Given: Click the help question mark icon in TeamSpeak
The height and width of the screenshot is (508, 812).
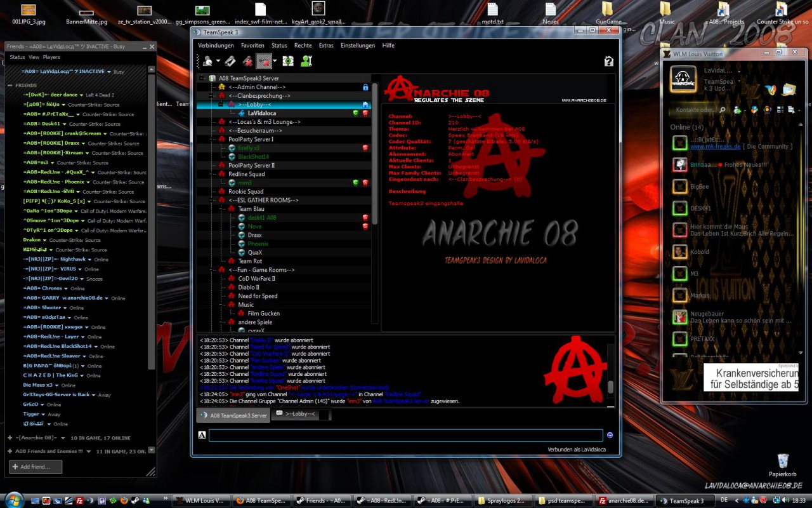Looking at the screenshot, I should pos(608,61).
